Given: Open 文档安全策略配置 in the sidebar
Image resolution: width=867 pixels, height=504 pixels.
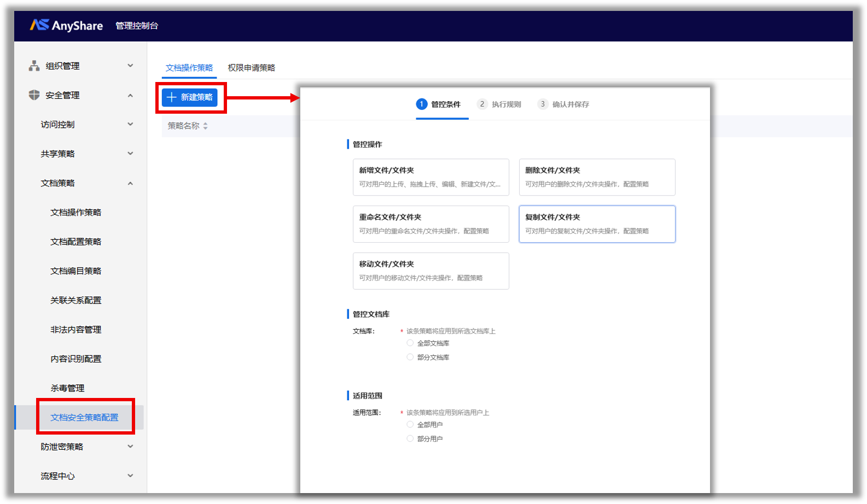Looking at the screenshot, I should [x=84, y=418].
